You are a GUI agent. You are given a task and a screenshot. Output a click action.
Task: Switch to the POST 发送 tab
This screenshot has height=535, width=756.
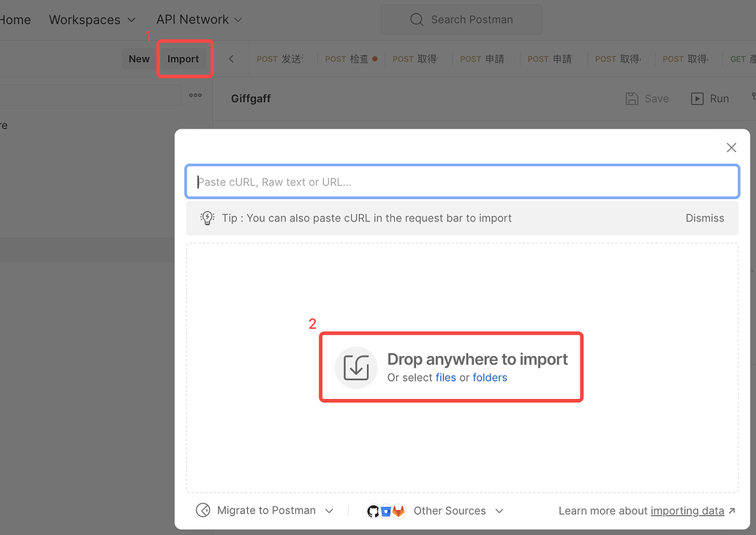tap(280, 58)
